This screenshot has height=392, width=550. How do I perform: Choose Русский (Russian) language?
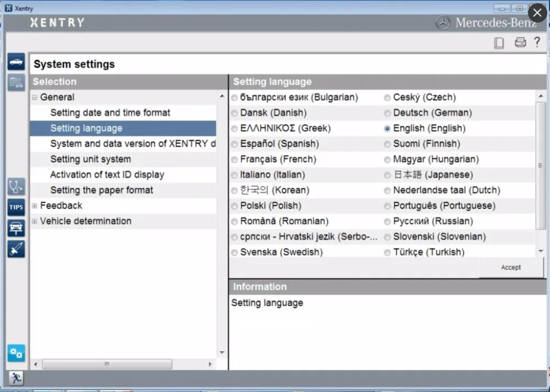tap(387, 222)
